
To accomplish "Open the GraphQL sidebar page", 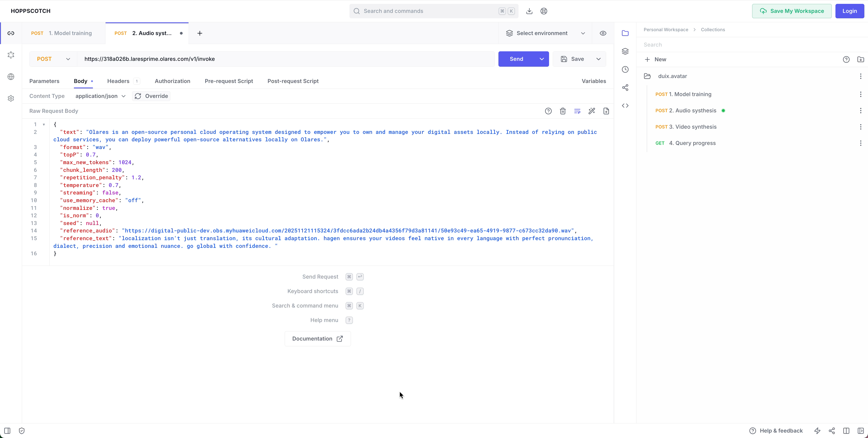I will pyautogui.click(x=11, y=55).
